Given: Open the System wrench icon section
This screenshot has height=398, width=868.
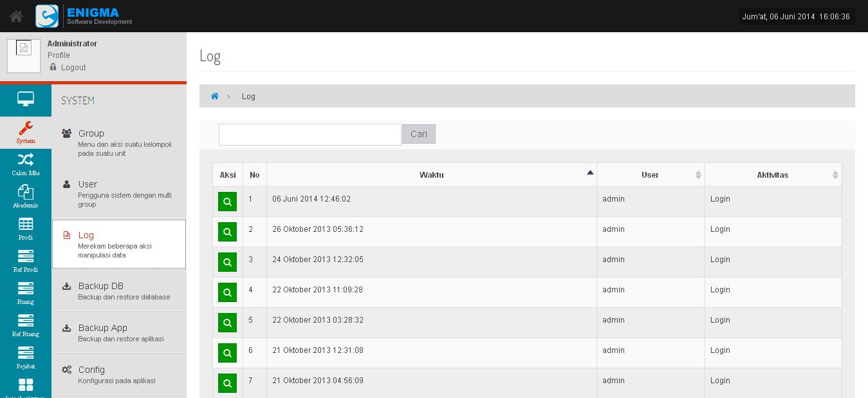Looking at the screenshot, I should [26, 132].
